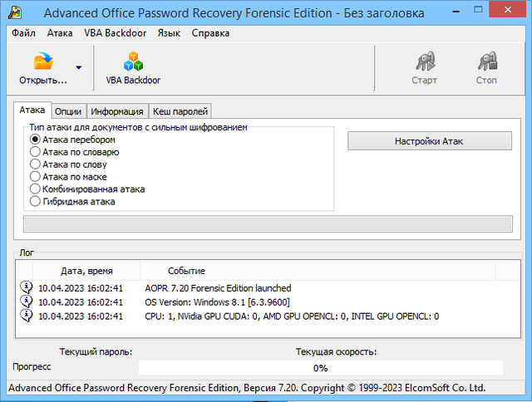Click info icon beside CPU log entry

[x=26, y=316]
